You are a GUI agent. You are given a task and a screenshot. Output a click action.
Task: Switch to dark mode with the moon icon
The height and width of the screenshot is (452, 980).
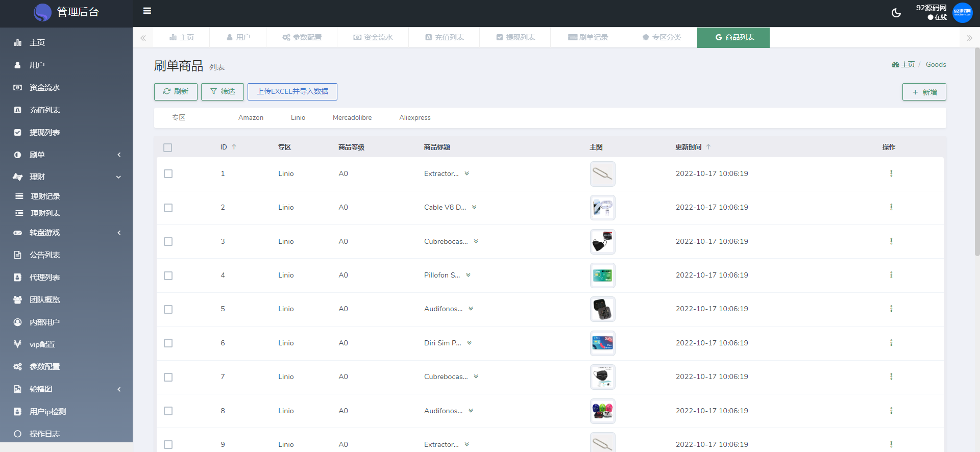[896, 13]
